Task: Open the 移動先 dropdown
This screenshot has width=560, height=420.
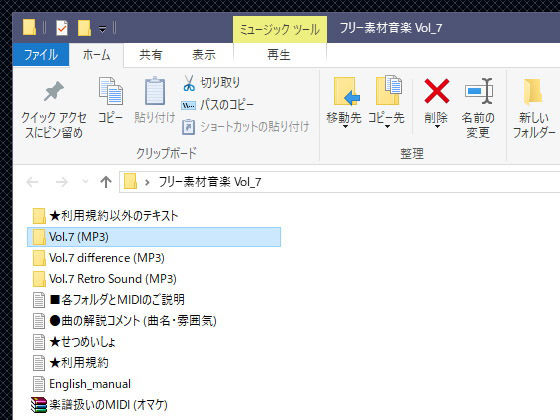Action: [344, 122]
